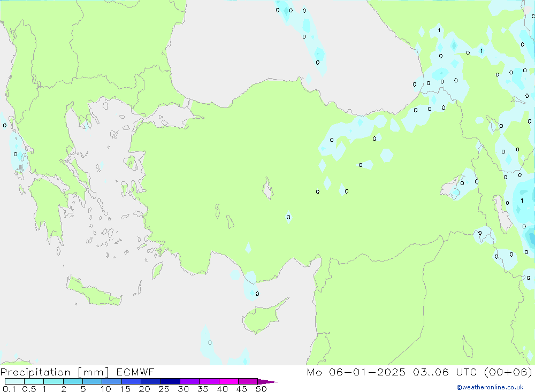
Task: Select the violet swatch between 35 and 40
Action: (x=209, y=381)
